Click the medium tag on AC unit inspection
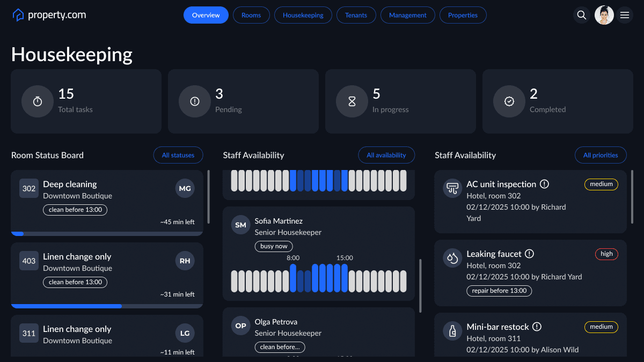Viewport: 644px width, 362px height. pos(602,184)
